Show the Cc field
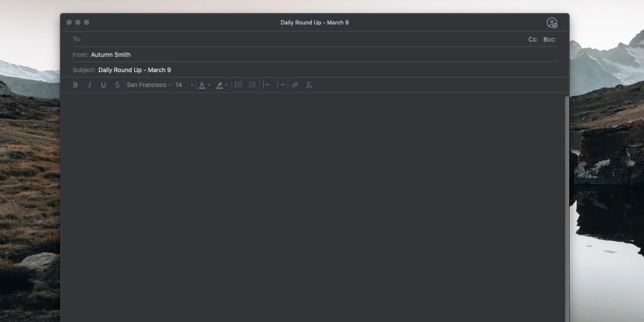This screenshot has width=644, height=322. [x=533, y=39]
